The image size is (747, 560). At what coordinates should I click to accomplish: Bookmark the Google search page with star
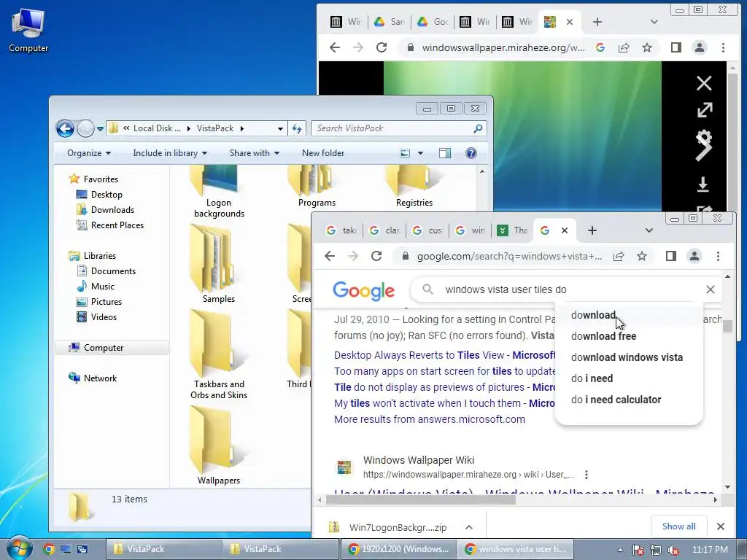[x=642, y=256]
